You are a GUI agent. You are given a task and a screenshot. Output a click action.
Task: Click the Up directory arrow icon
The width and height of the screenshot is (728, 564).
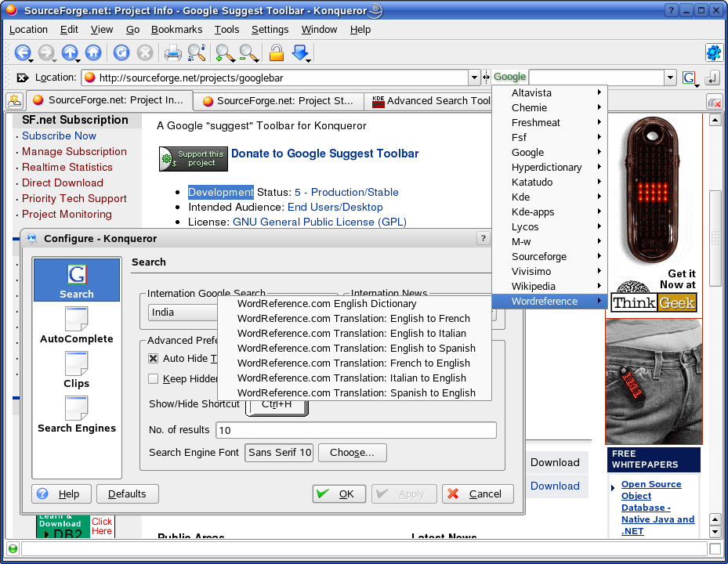pos(70,52)
